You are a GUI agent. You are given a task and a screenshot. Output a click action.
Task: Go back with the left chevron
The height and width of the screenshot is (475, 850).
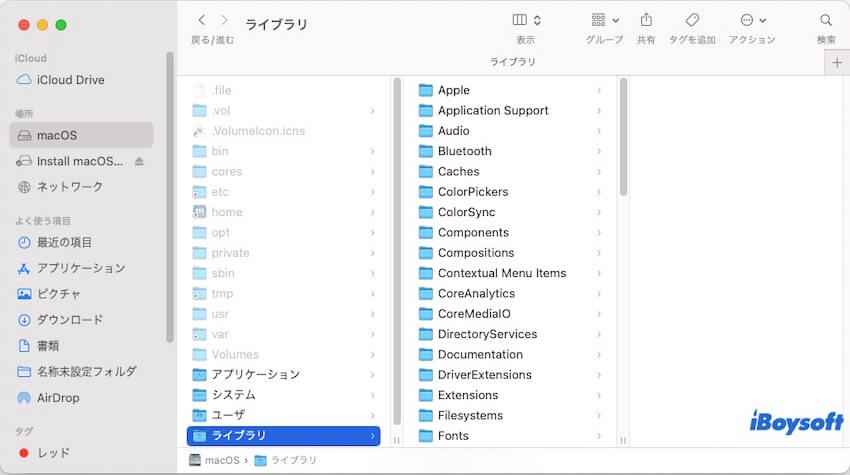coord(202,20)
